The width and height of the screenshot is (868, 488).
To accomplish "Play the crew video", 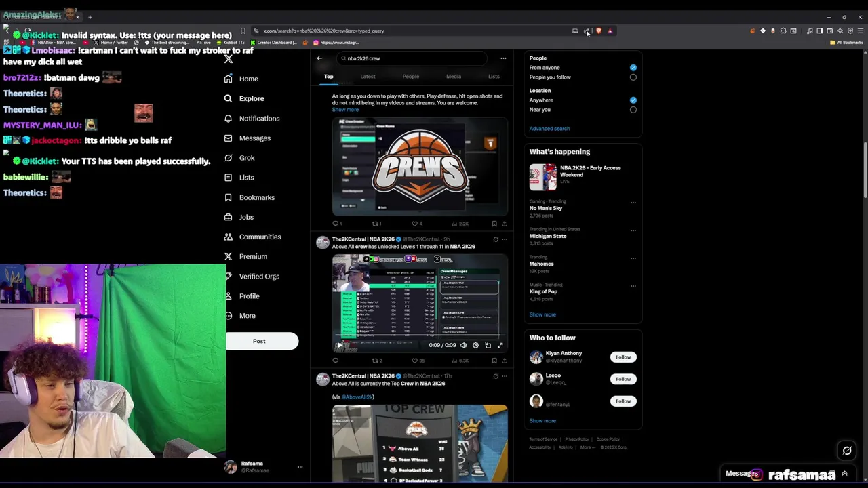I will [340, 345].
